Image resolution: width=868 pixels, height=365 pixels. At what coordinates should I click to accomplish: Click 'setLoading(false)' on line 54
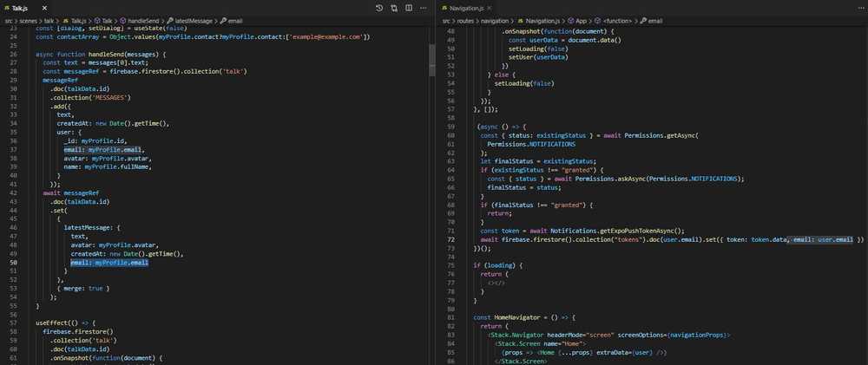pos(523,83)
